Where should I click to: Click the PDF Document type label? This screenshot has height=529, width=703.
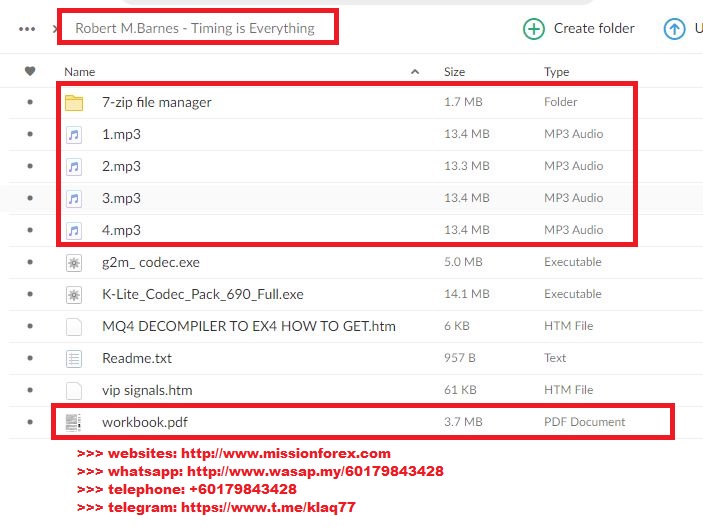pos(584,422)
